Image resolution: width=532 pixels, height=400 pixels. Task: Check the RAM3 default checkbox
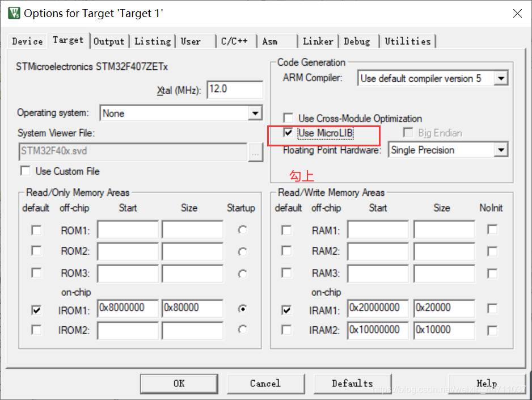pyautogui.click(x=286, y=273)
